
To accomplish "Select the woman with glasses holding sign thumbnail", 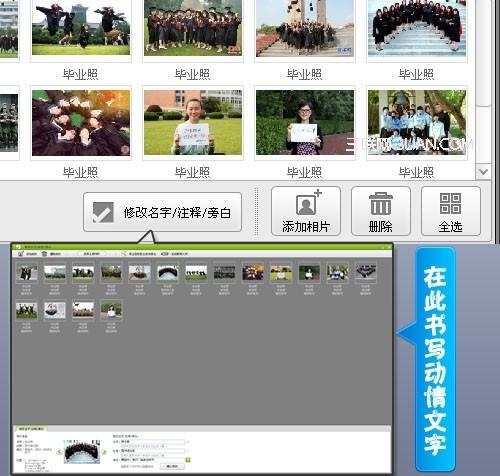I will [x=305, y=123].
